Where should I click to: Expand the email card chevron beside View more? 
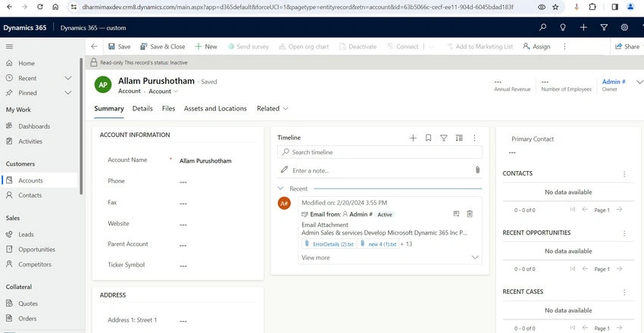(475, 257)
